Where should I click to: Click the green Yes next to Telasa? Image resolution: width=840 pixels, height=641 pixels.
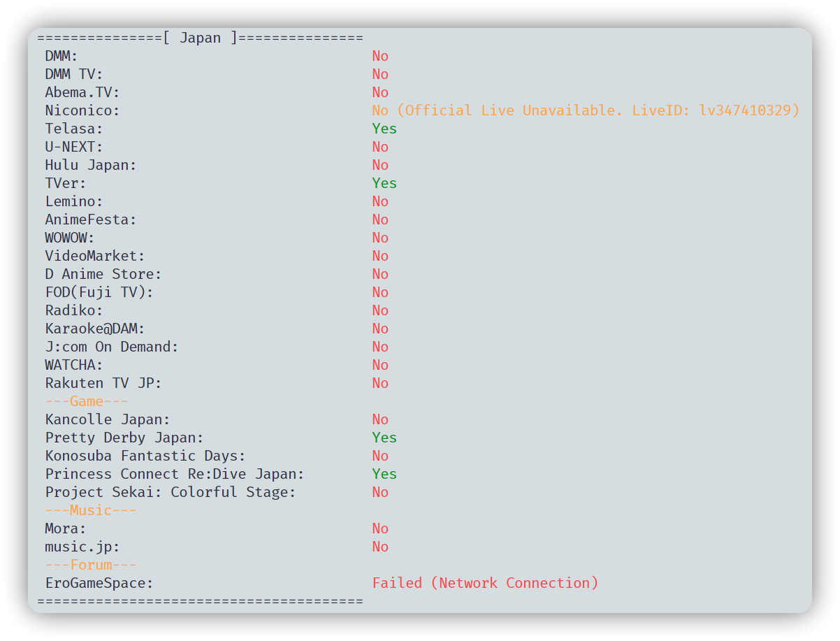(384, 129)
